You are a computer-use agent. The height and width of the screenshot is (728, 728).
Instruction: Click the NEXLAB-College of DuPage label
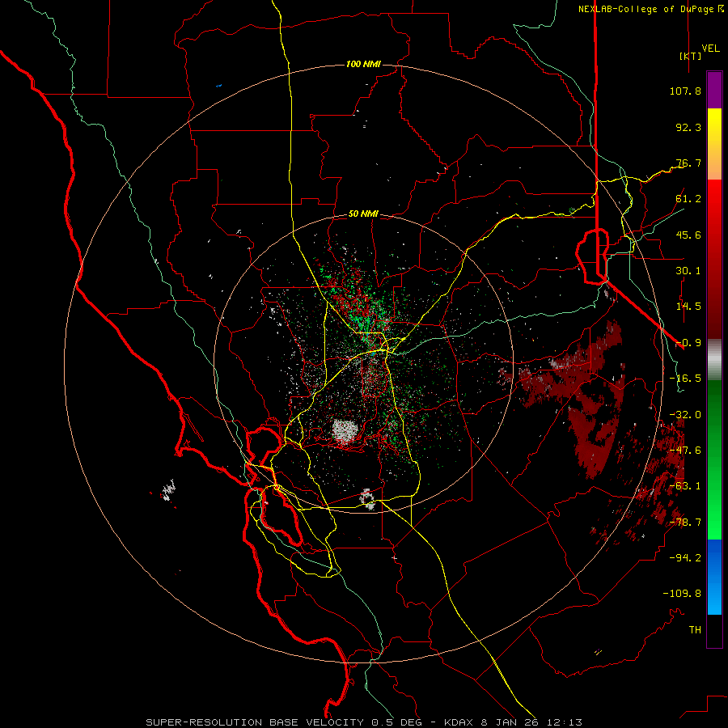pyautogui.click(x=645, y=9)
